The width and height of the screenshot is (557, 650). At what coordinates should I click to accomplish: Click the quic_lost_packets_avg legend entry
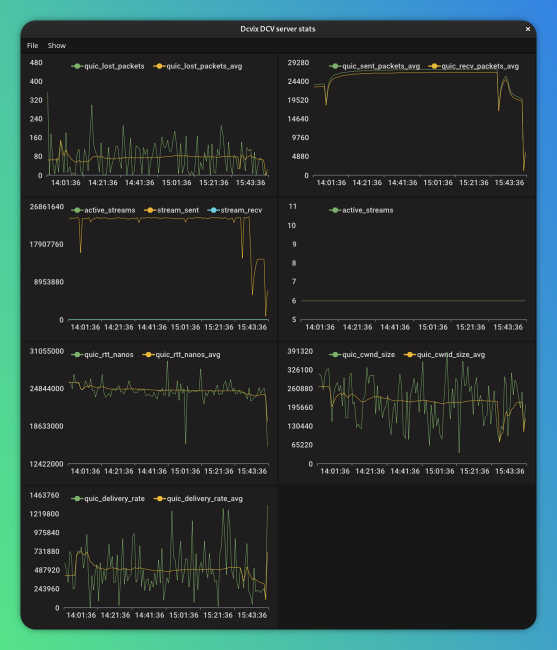[x=198, y=66]
